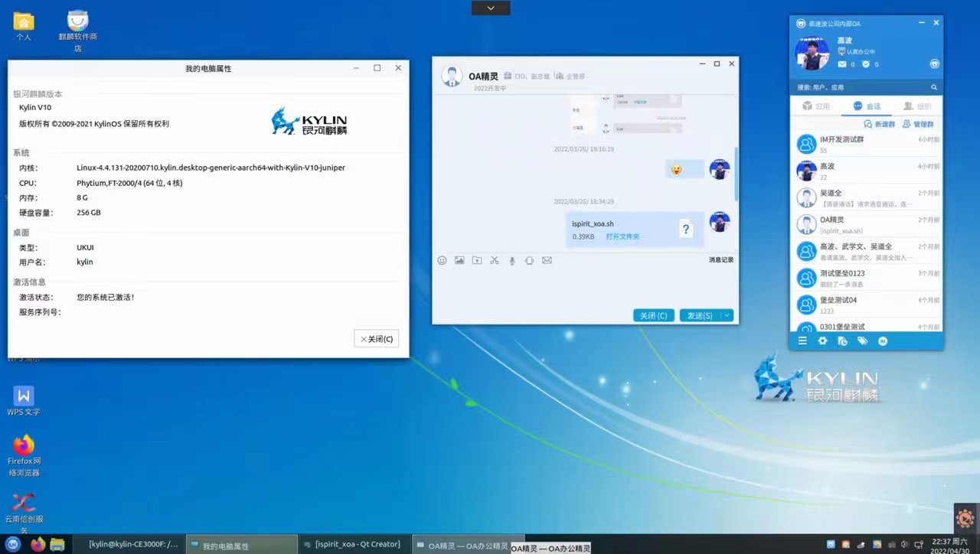Click the question-mark file icon for ispirit_xoa.sh
The height and width of the screenshot is (554, 980).
(687, 229)
